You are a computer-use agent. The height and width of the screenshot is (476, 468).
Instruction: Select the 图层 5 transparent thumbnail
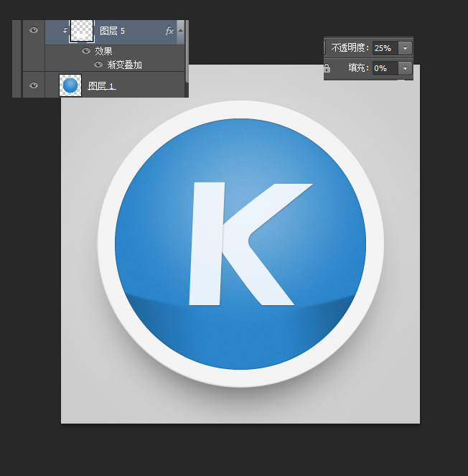[81, 30]
